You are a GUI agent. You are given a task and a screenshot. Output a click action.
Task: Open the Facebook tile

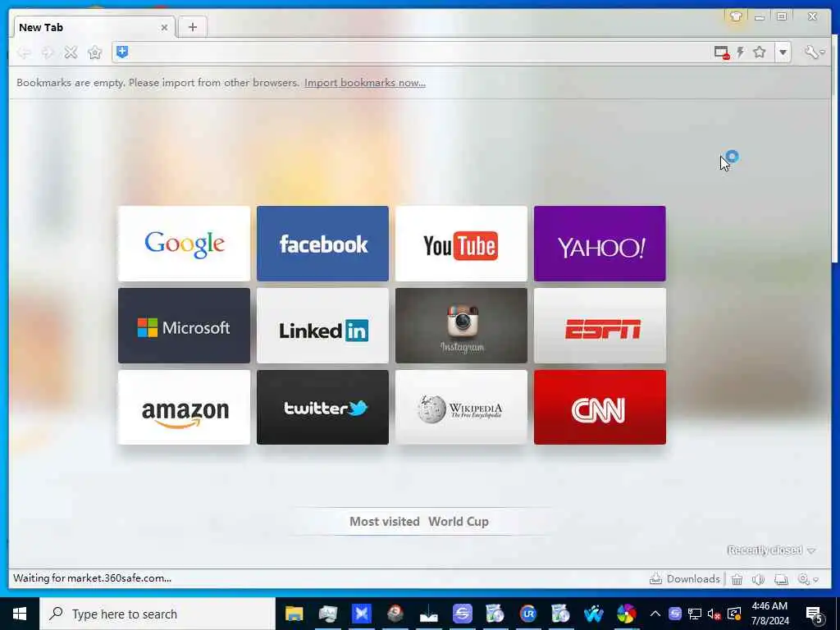pyautogui.click(x=322, y=244)
